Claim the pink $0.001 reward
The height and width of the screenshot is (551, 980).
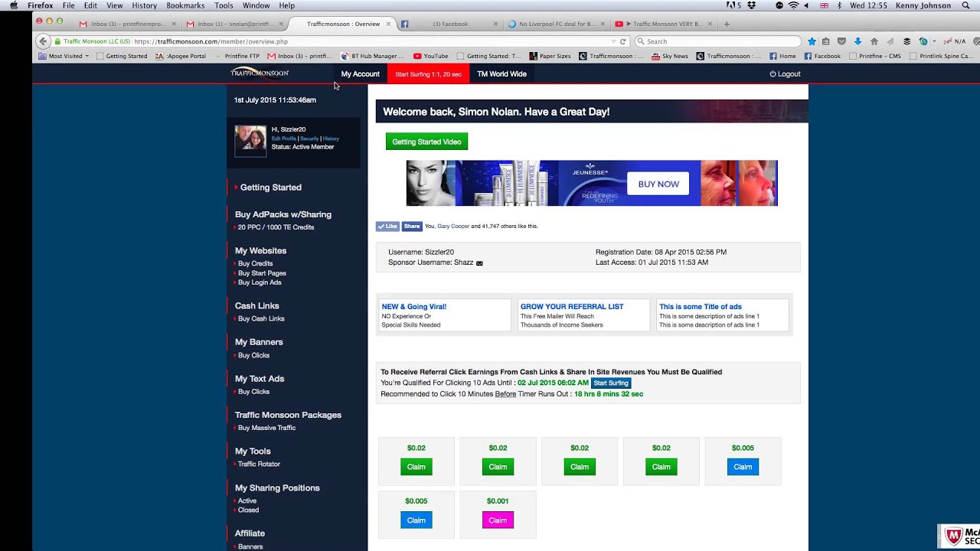tap(498, 520)
